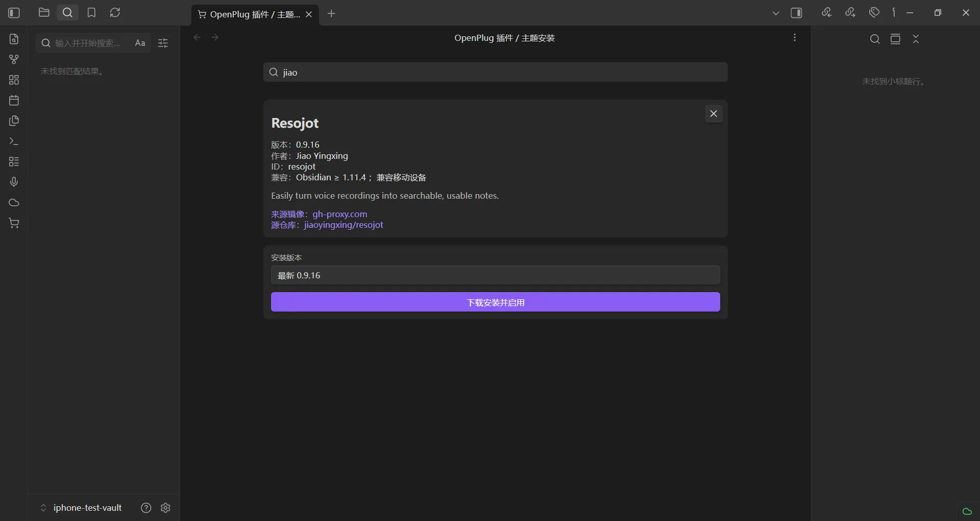
Task: Open a new tab with plus
Action: coord(331,14)
